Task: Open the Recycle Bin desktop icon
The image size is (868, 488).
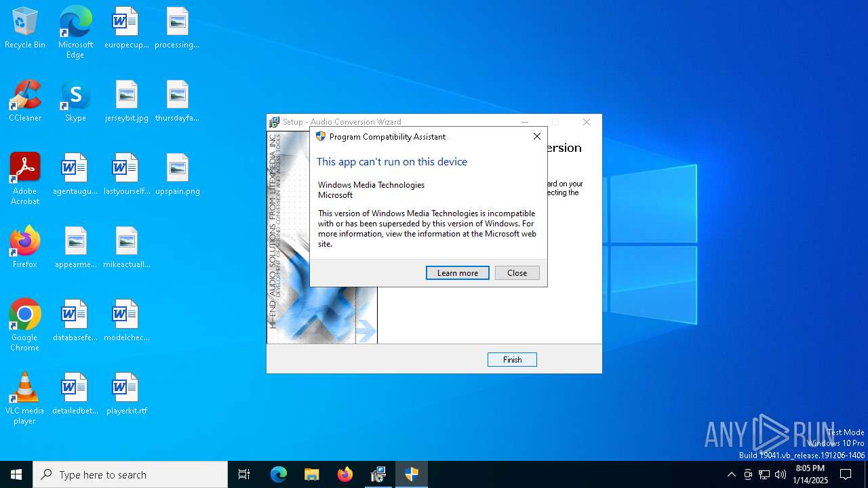Action: click(x=25, y=28)
